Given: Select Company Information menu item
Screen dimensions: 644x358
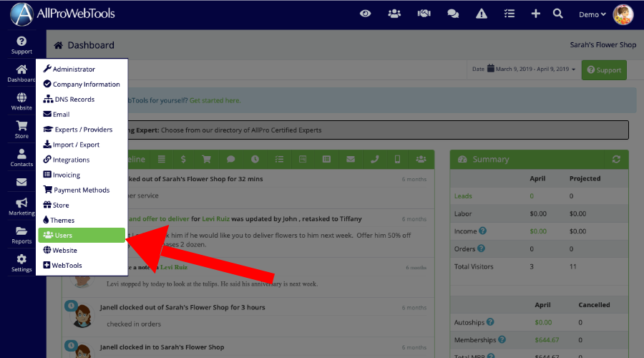Looking at the screenshot, I should tap(82, 84).
